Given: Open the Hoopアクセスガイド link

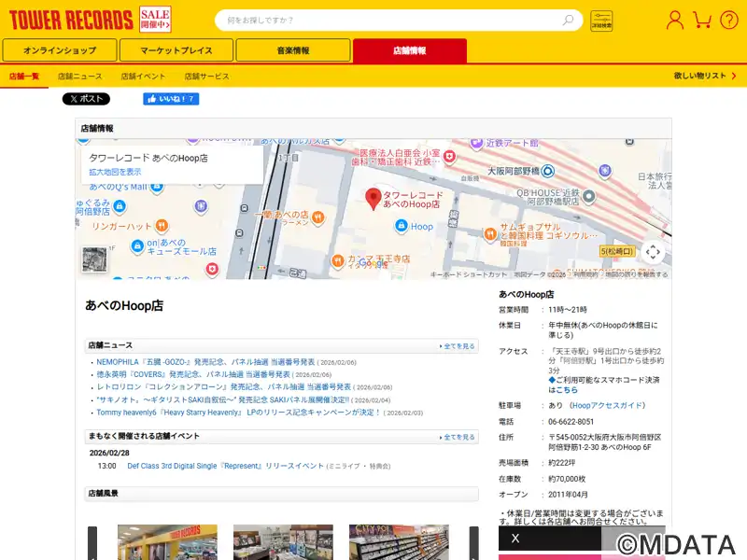Looking at the screenshot, I should (x=608, y=406).
